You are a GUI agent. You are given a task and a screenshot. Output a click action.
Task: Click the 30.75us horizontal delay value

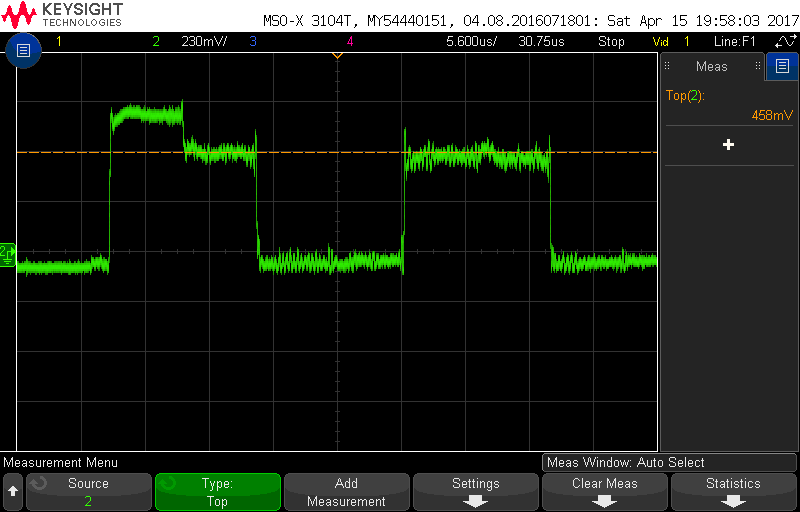pyautogui.click(x=541, y=41)
